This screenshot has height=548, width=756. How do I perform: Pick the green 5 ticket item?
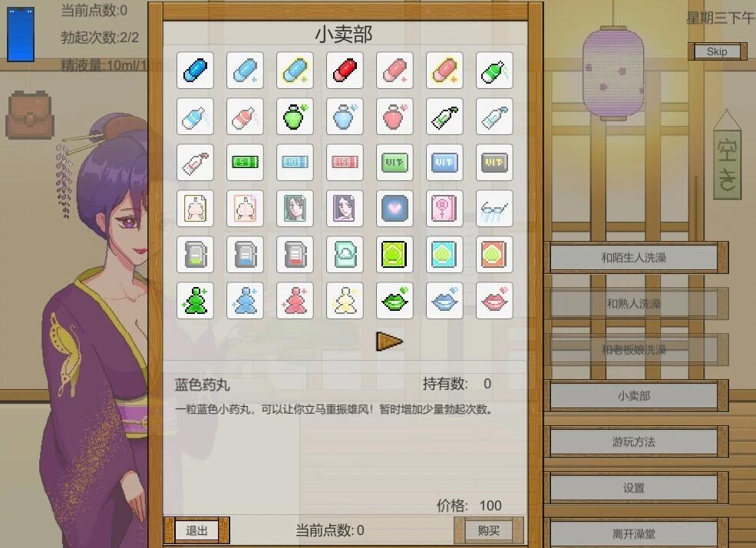coord(245,163)
